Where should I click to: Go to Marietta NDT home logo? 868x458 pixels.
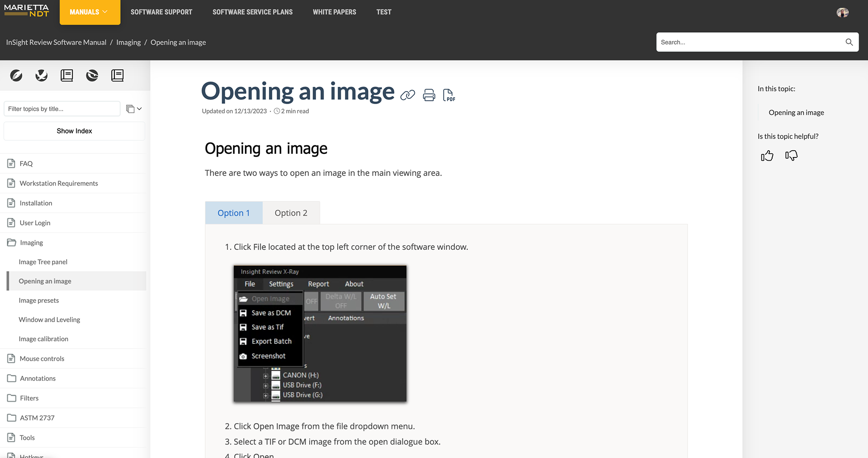tap(26, 11)
